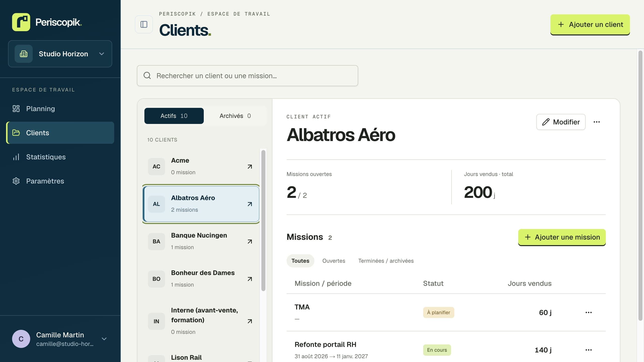Expand Camille Martin account menu chevron
The height and width of the screenshot is (362, 644).
coord(104,339)
